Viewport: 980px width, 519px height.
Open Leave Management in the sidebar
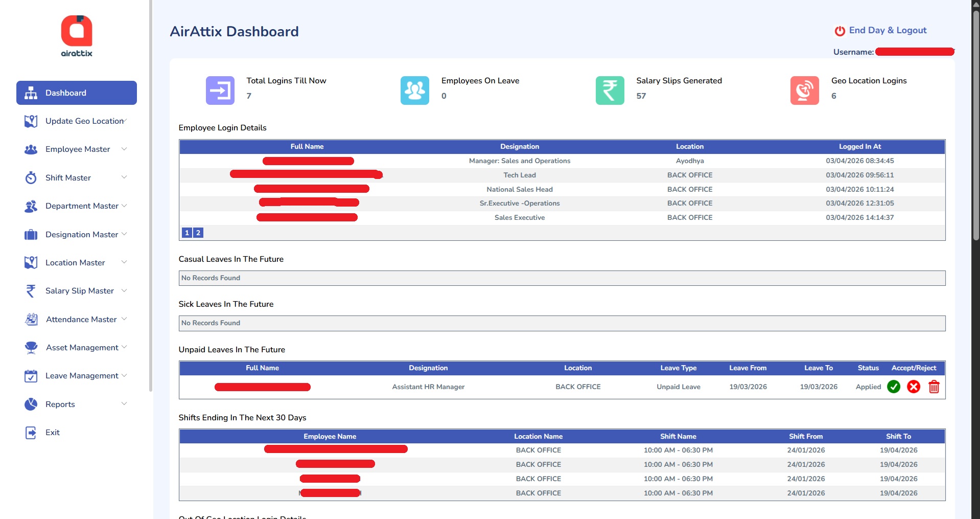coord(82,376)
